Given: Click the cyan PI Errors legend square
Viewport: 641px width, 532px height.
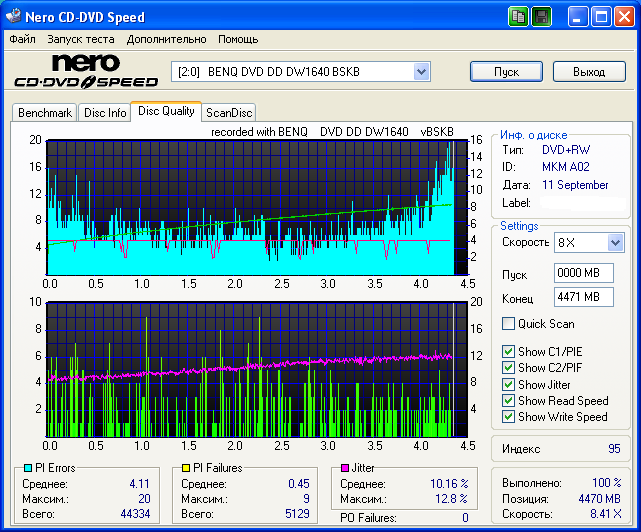Looking at the screenshot, I should 28,468.
